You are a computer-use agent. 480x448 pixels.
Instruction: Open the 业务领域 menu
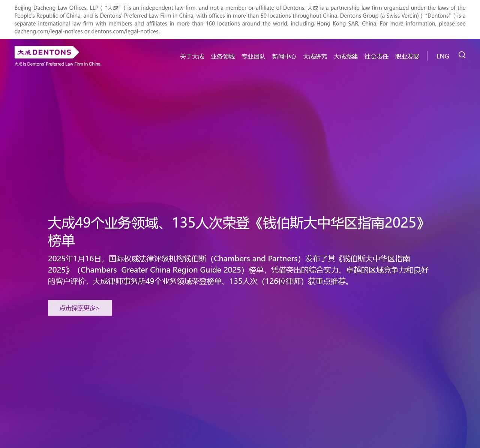pyautogui.click(x=223, y=57)
